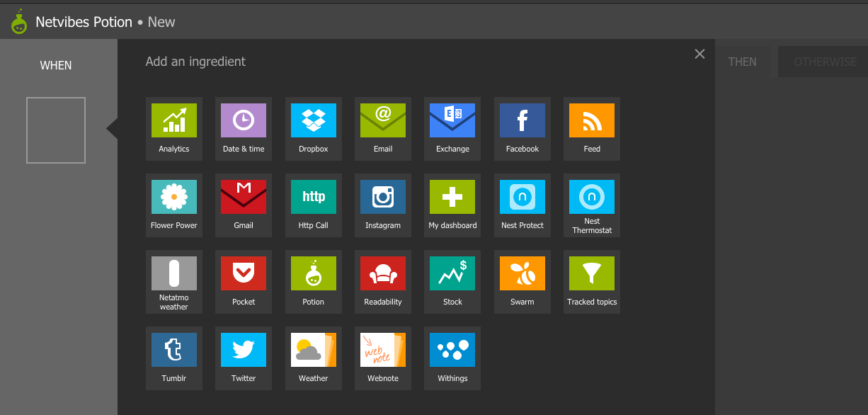Choose the Netatmo weather ingredient
This screenshot has width=868, height=415.
tap(174, 282)
